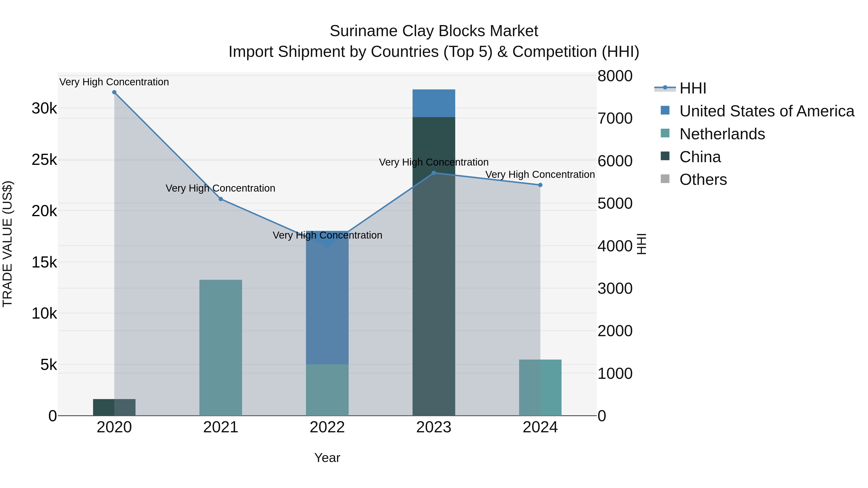Click the 25k left axis tick
This screenshot has width=868, height=488.
(44, 160)
